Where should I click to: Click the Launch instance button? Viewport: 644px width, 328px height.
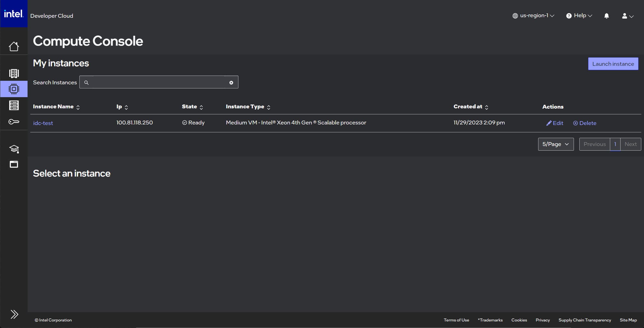click(613, 64)
